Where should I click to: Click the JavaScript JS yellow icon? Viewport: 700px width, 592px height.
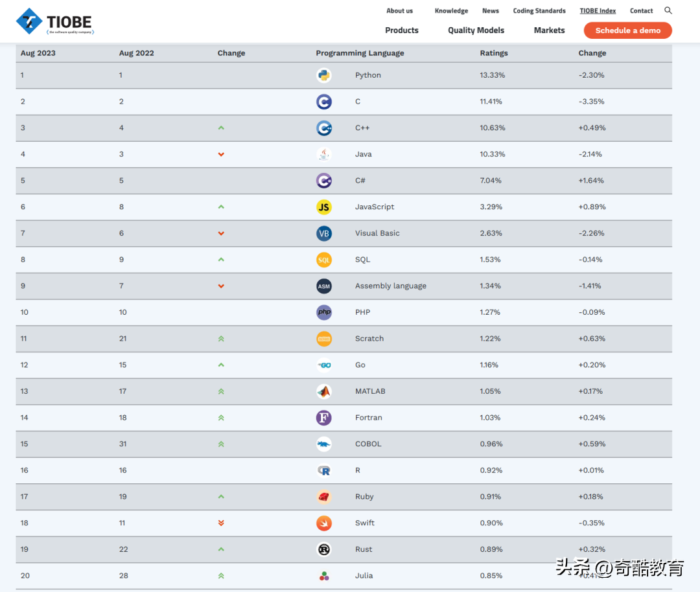coord(323,207)
